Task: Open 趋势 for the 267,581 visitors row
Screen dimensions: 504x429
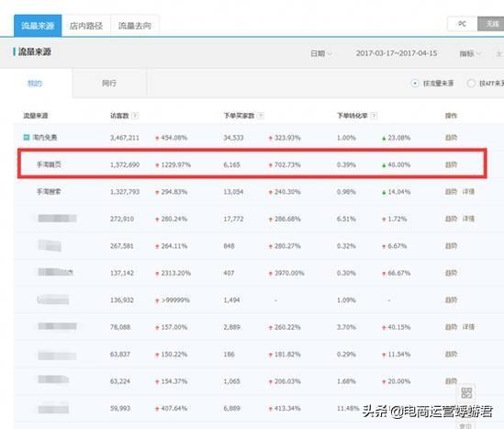Action: click(x=451, y=246)
